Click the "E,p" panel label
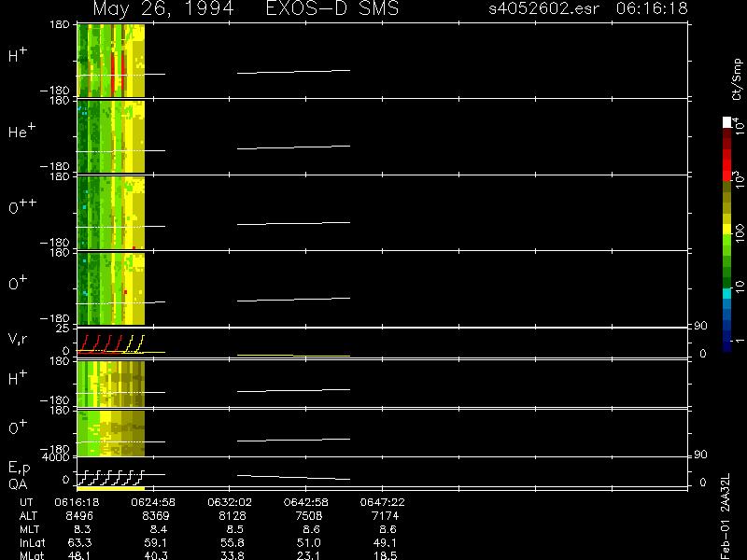 click(x=19, y=469)
